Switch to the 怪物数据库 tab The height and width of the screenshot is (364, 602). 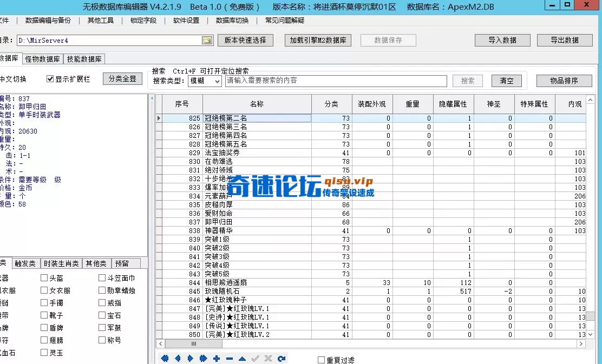coord(42,59)
